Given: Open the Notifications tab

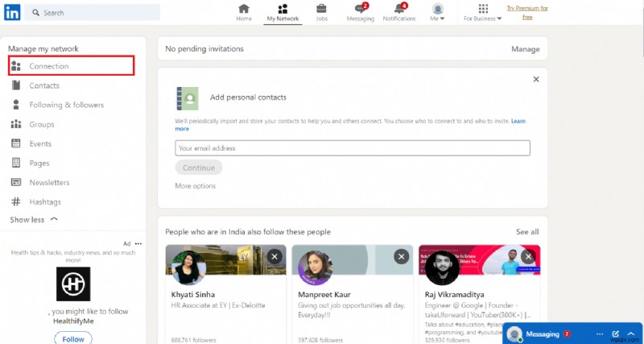Looking at the screenshot, I should pyautogui.click(x=399, y=13).
